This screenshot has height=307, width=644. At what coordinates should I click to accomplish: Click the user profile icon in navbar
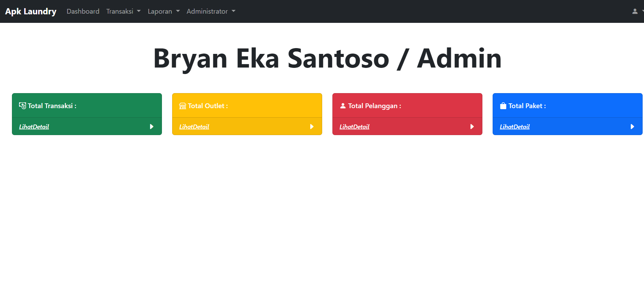[x=635, y=11]
